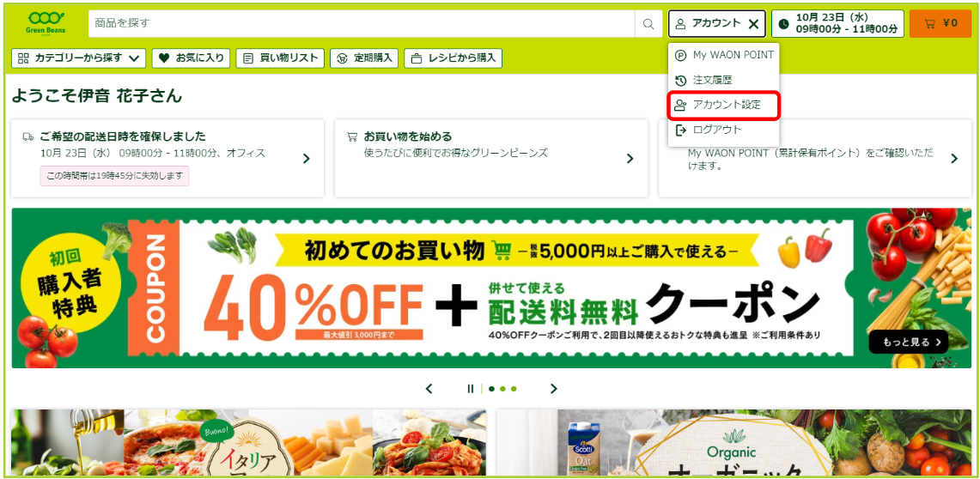Image resolution: width=980 pixels, height=479 pixels.
Task: Select アカウント設定 in account menu
Action: tap(724, 105)
